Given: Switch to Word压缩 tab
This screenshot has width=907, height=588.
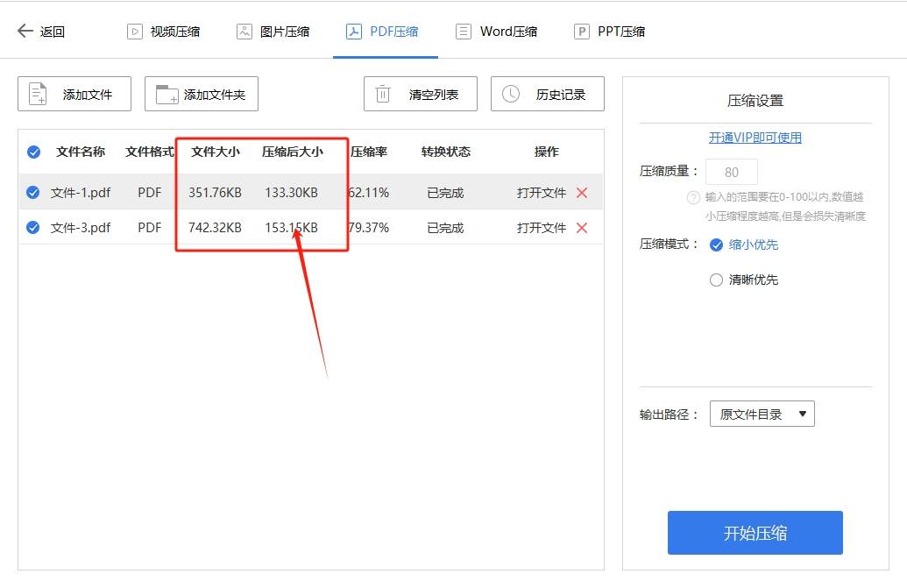Looking at the screenshot, I should tap(496, 32).
